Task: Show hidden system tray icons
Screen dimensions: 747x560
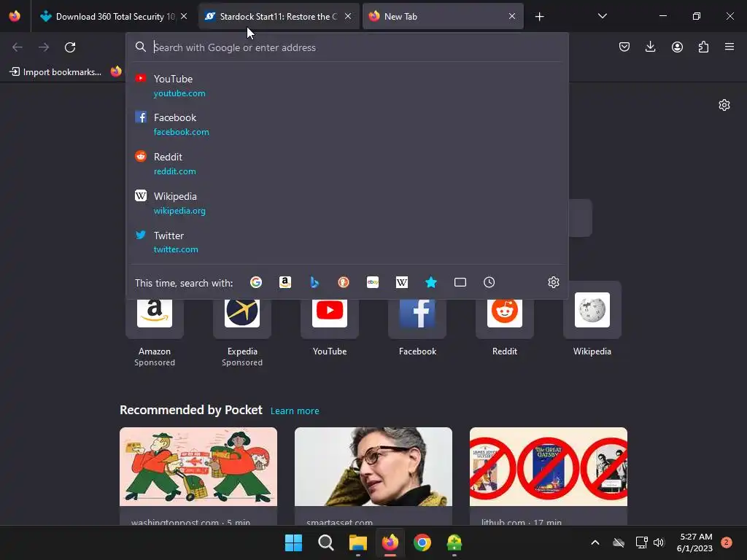Action: tap(595, 542)
